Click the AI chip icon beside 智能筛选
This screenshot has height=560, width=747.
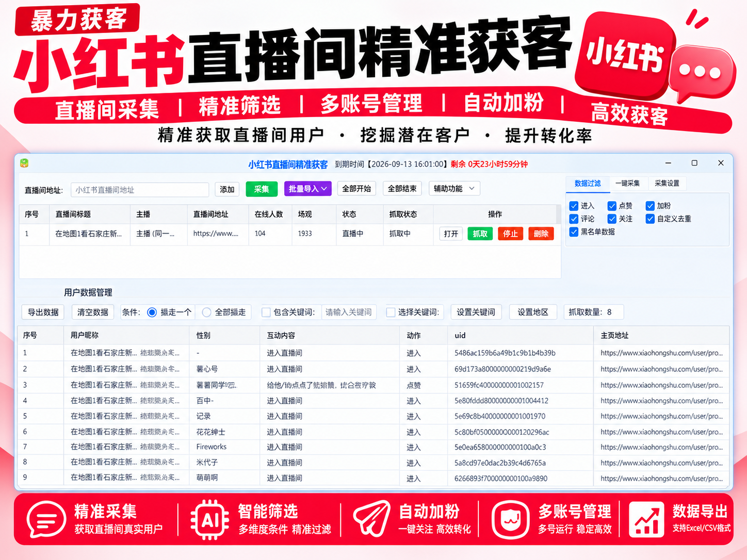pyautogui.click(x=210, y=520)
